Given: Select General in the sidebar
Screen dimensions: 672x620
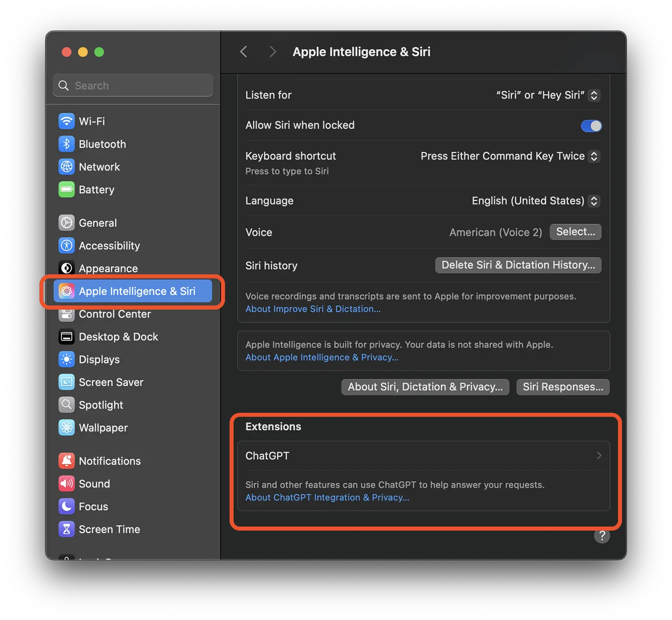Looking at the screenshot, I should tap(133, 223).
